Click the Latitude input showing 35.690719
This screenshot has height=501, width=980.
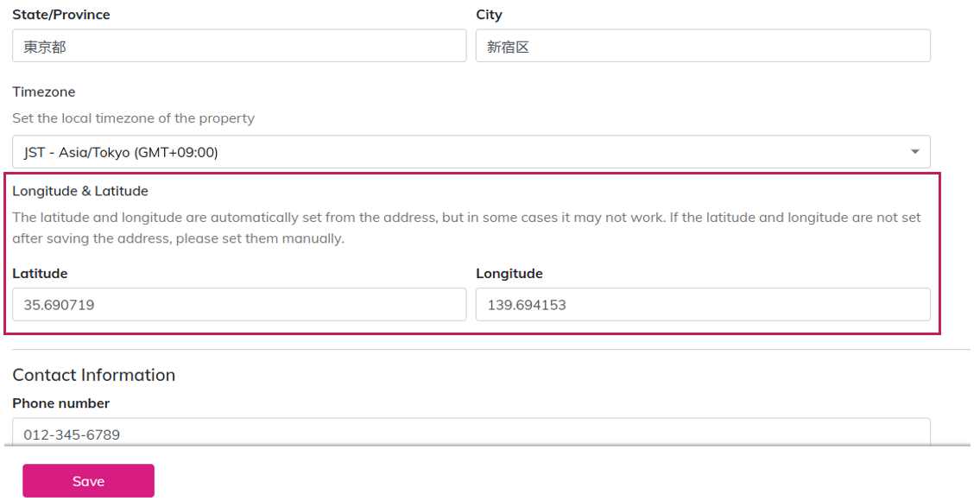239,305
